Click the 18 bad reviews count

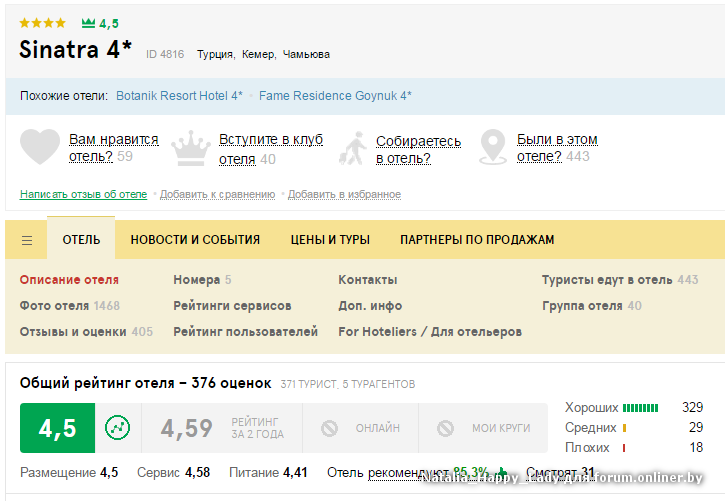click(x=696, y=447)
